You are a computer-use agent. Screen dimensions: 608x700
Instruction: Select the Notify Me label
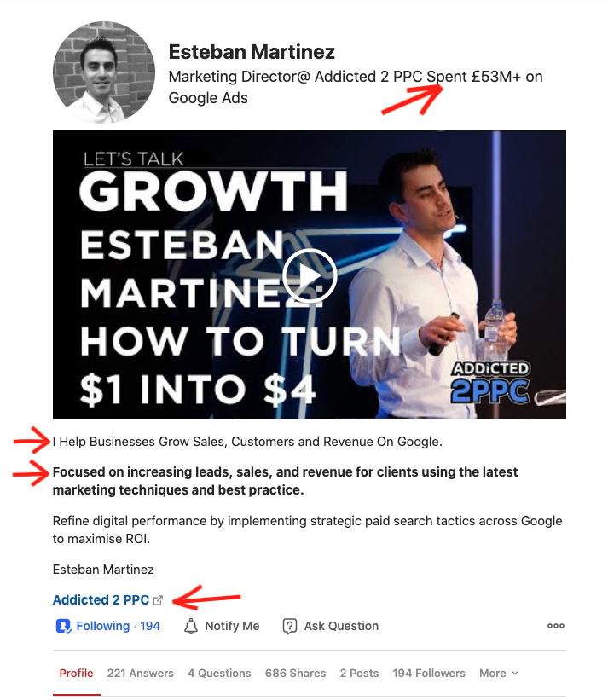(232, 626)
